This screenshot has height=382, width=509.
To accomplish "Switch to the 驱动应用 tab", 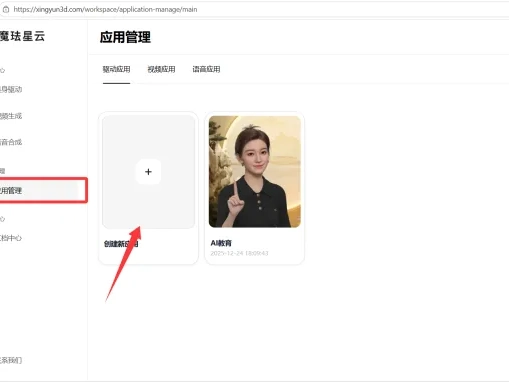I will point(116,69).
